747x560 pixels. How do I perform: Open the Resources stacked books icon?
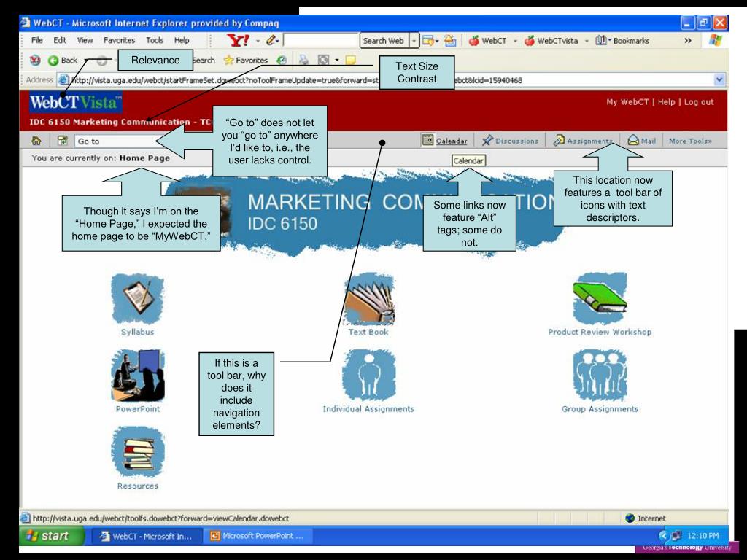[138, 452]
